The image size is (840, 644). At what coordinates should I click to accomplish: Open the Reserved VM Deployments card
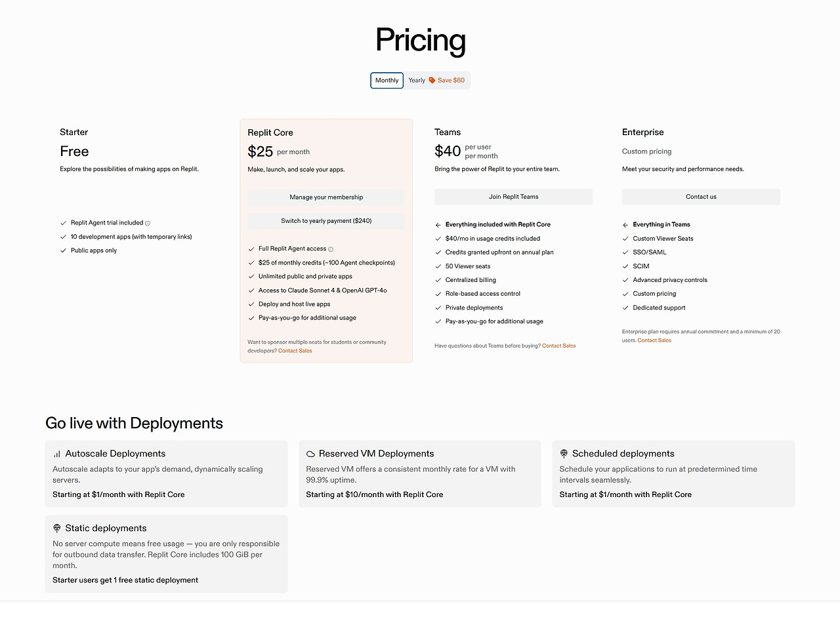[420, 473]
